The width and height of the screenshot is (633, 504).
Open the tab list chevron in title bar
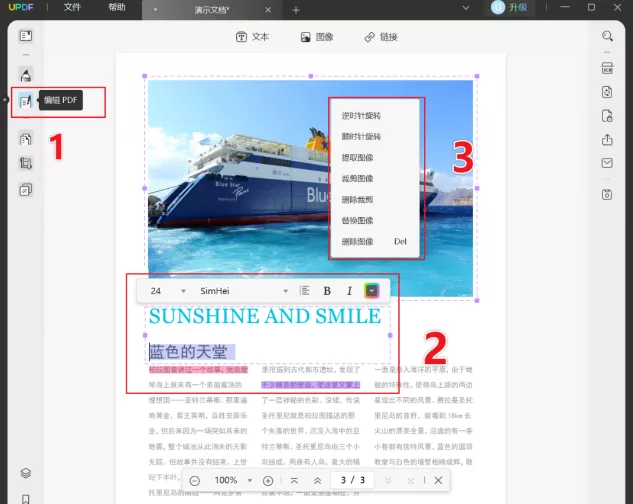466,8
